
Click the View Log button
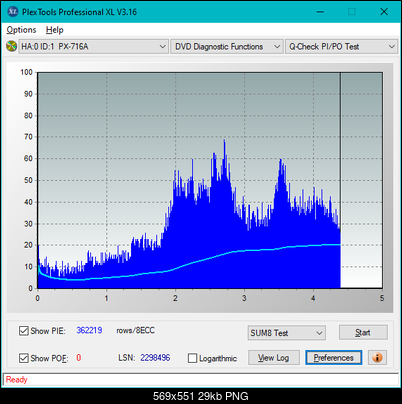[274, 358]
